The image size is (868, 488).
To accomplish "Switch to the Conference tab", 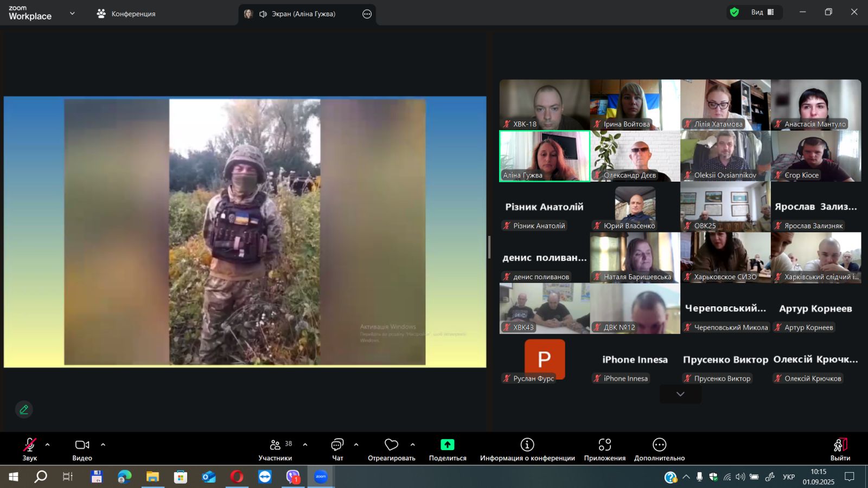I will coord(126,14).
